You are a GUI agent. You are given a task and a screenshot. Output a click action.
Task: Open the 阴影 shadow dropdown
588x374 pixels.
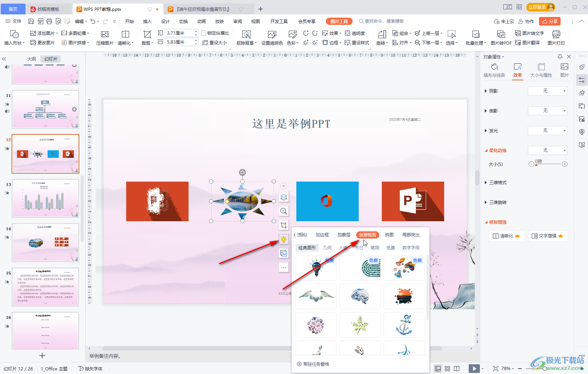[547, 91]
